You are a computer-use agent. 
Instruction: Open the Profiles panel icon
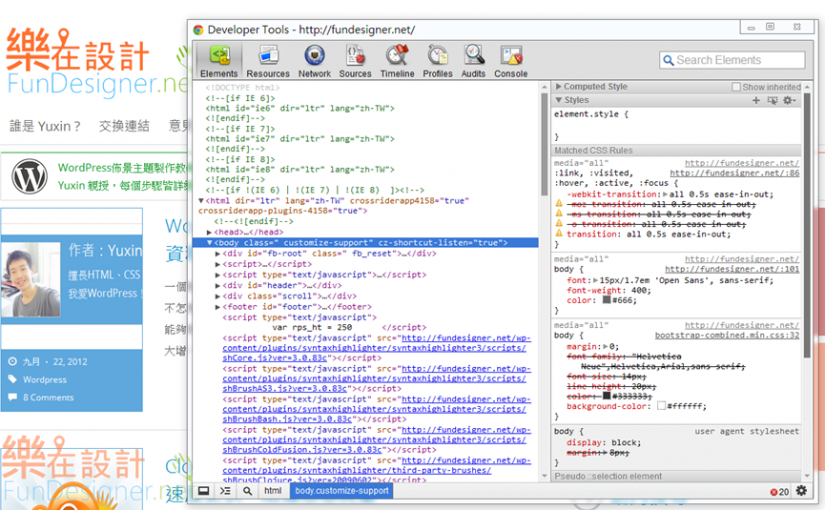pos(437,55)
